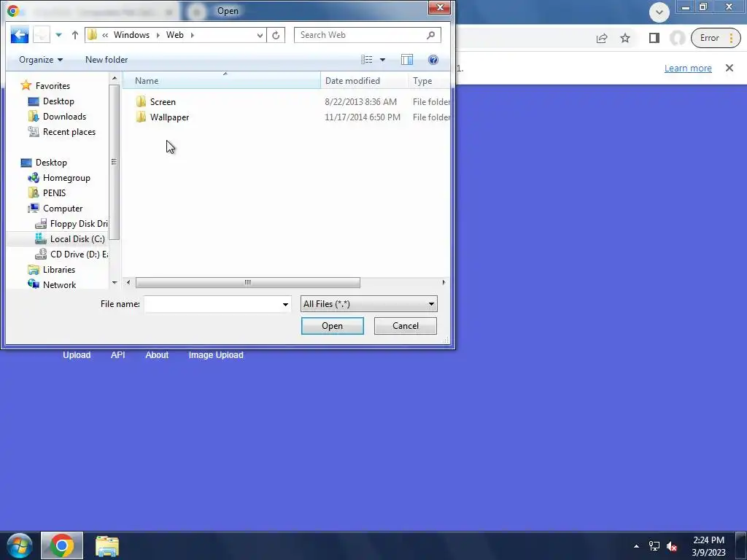
Task: Click the Open button
Action: [332, 326]
